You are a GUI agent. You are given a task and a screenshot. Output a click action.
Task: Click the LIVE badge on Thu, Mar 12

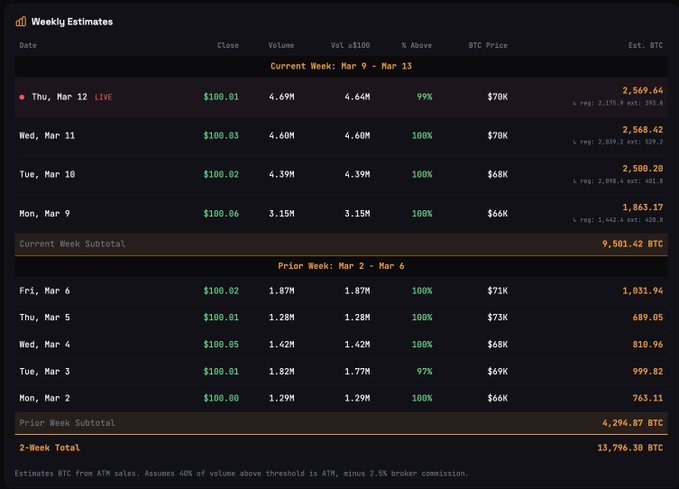click(104, 97)
